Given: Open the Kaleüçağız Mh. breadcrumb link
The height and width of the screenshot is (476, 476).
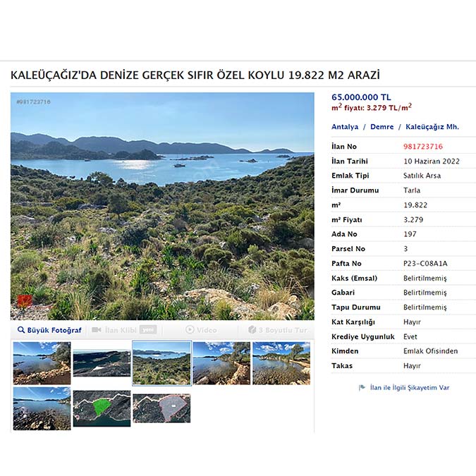Looking at the screenshot, I should tap(432, 127).
